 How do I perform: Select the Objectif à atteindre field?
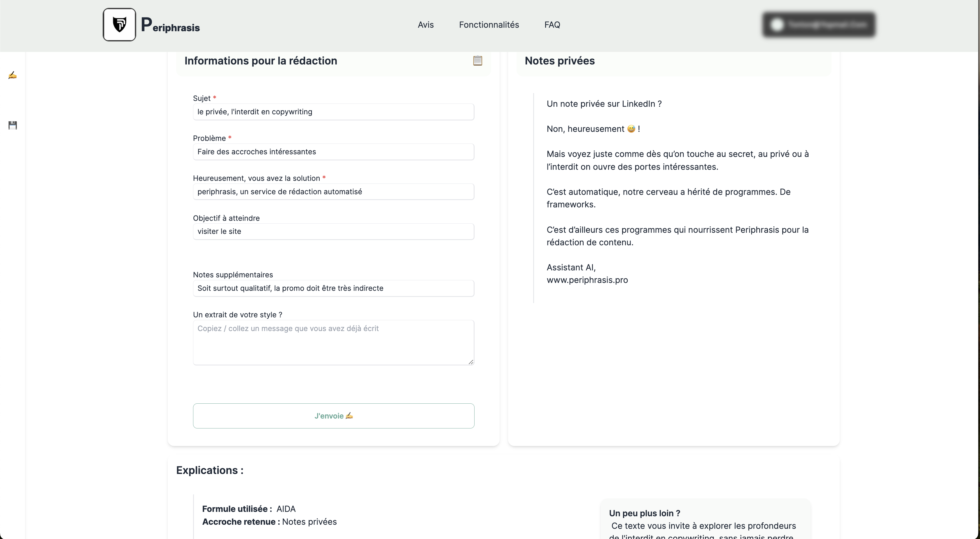click(x=333, y=232)
